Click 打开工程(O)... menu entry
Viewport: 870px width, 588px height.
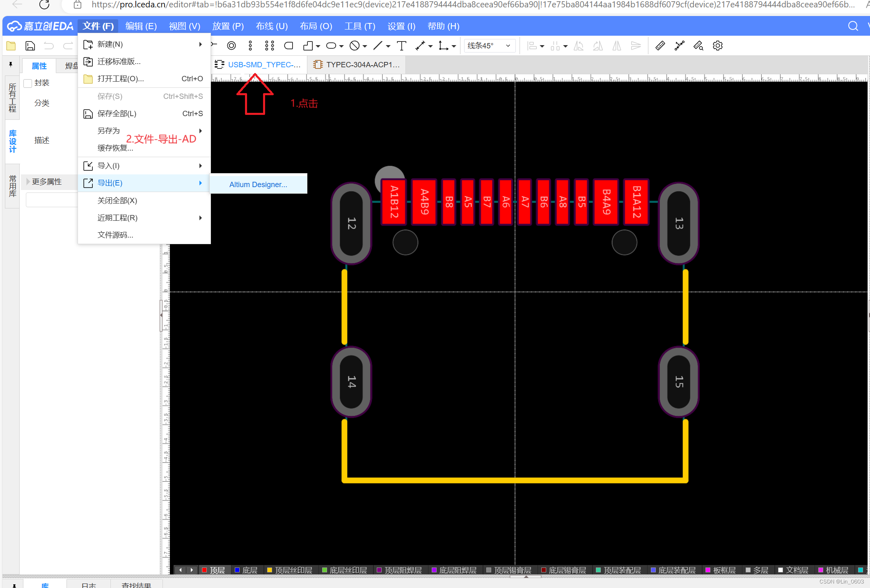[x=121, y=79]
